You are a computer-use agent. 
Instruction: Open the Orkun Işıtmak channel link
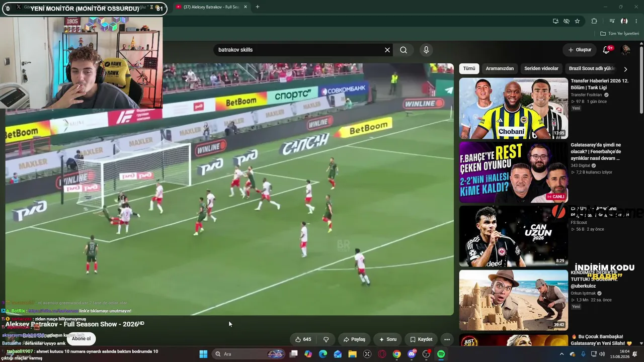584,293
